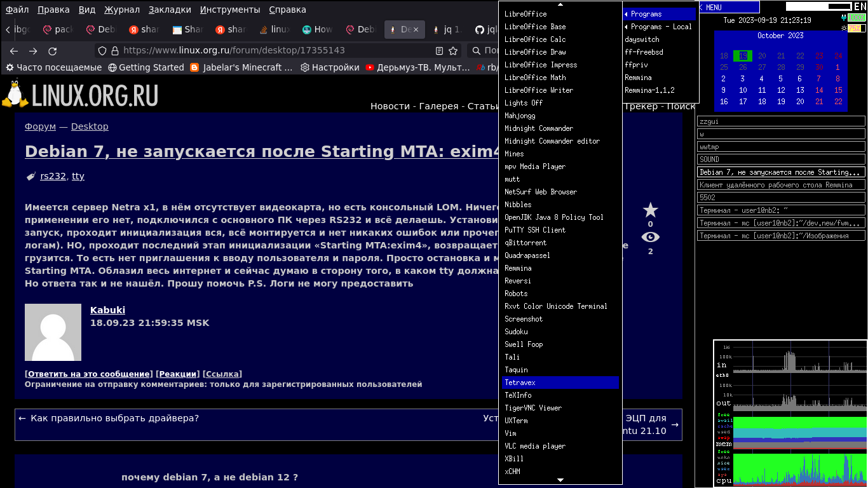Open the tty tag
This screenshot has width=868, height=488.
click(x=78, y=176)
